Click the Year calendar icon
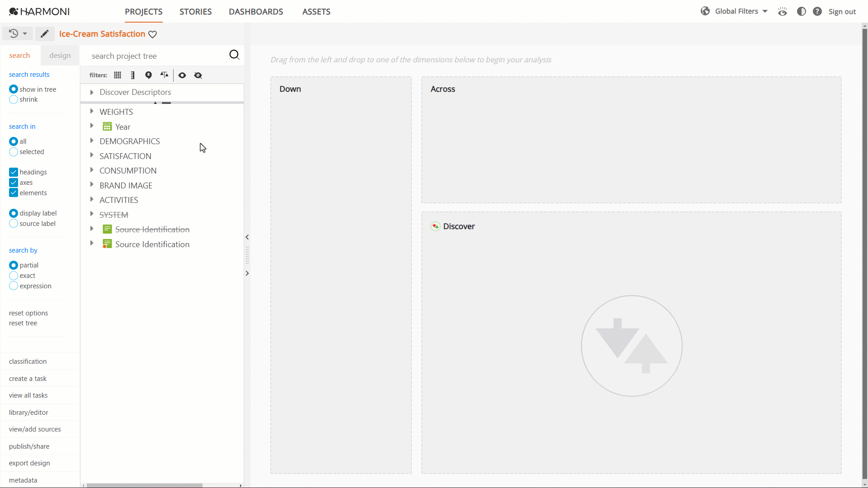The width and height of the screenshot is (868, 488). pos(107,127)
